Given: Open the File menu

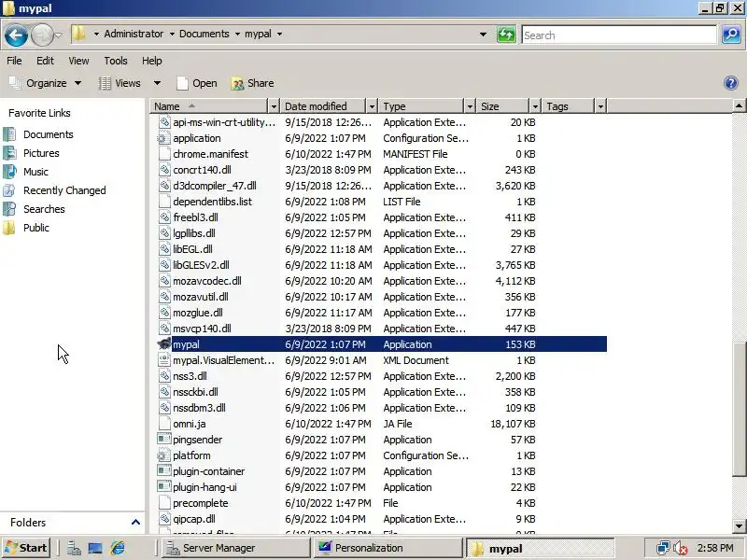Looking at the screenshot, I should point(14,61).
